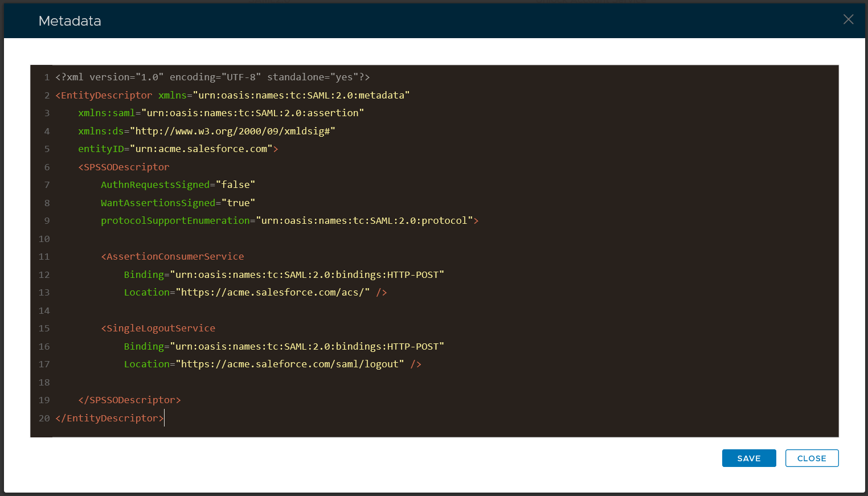Click the xmlns:ds xmldsig URL value
Image resolution: width=868 pixels, height=496 pixels.
232,132
